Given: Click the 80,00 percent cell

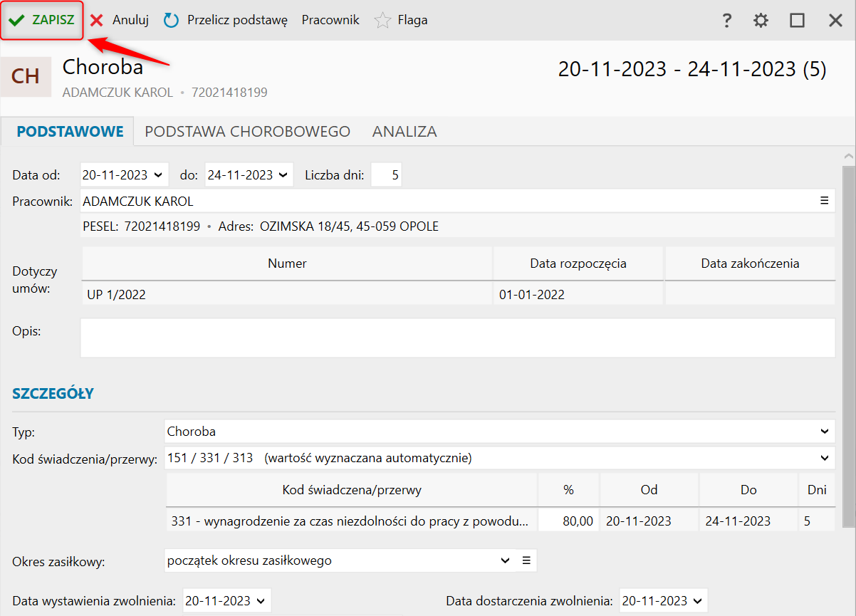Looking at the screenshot, I should [x=568, y=521].
